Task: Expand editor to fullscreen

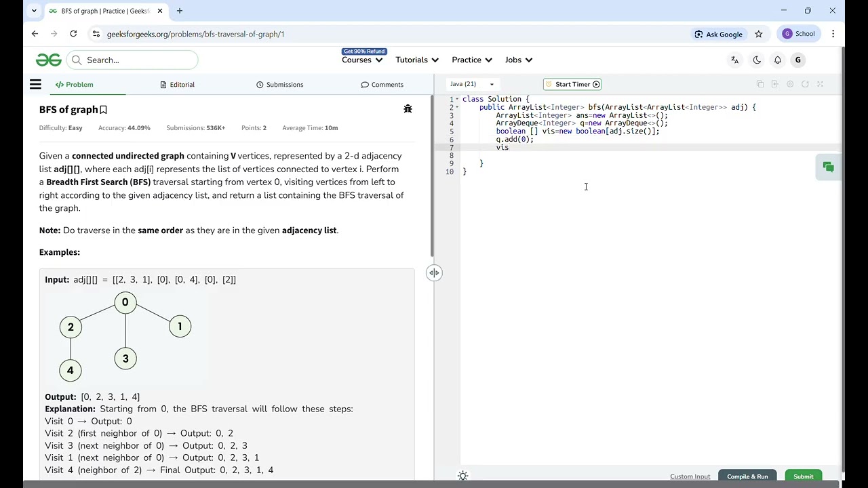Action: coord(820,84)
